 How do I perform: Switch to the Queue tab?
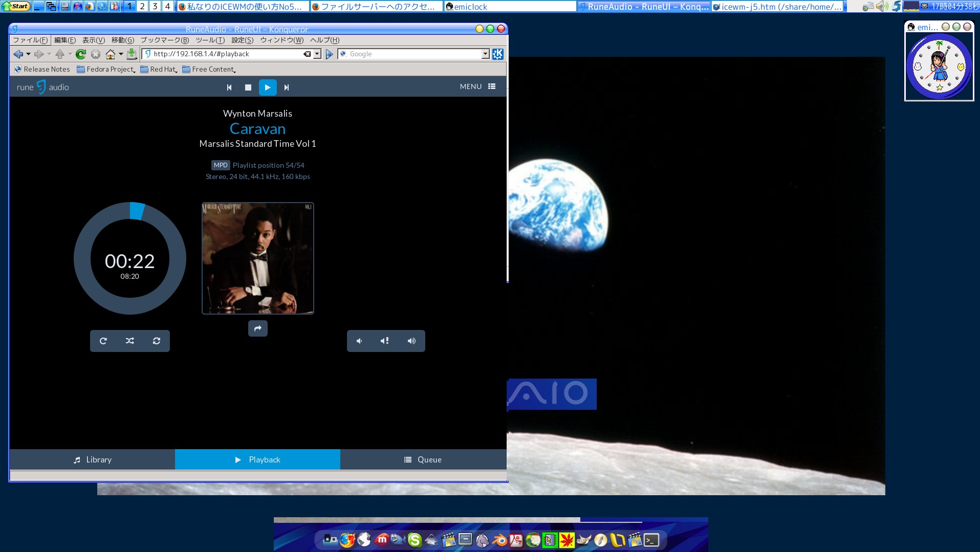click(x=423, y=460)
